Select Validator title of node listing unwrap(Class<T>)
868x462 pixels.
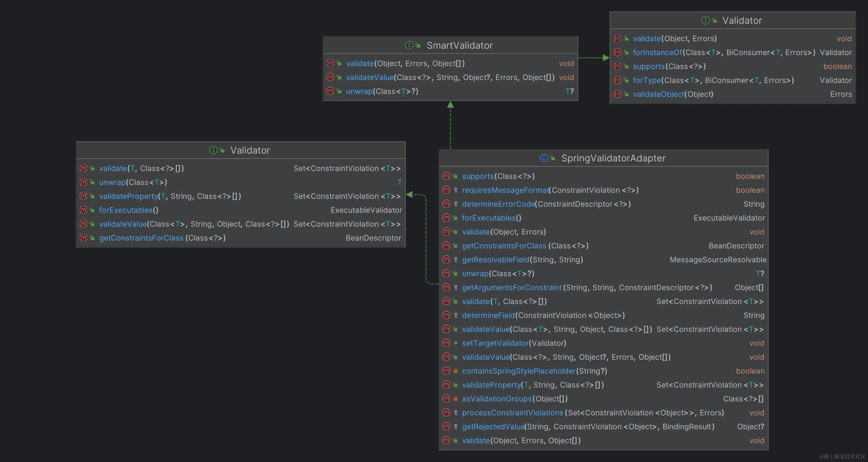pos(250,150)
